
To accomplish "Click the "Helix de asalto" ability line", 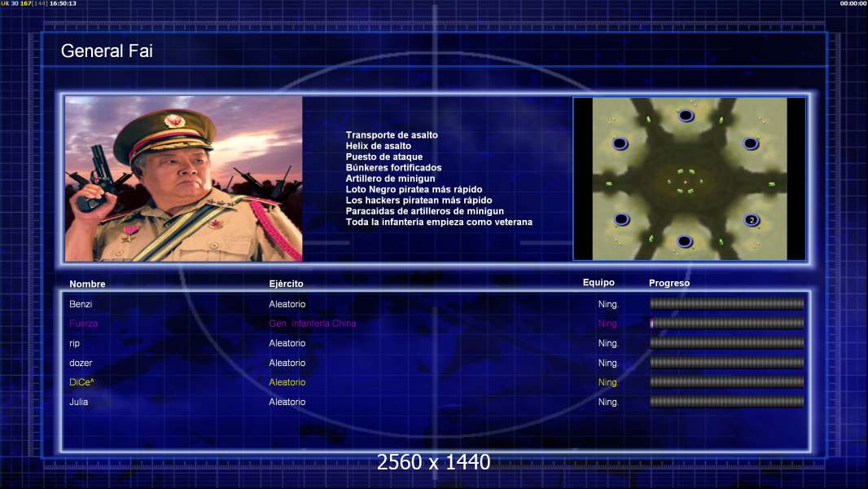I will pyautogui.click(x=379, y=146).
